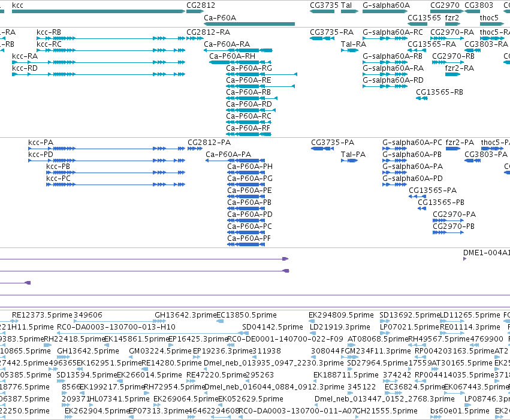The width and height of the screenshot is (510, 420).
Task: Click kcc-PC protein feature
Action: [116, 185]
